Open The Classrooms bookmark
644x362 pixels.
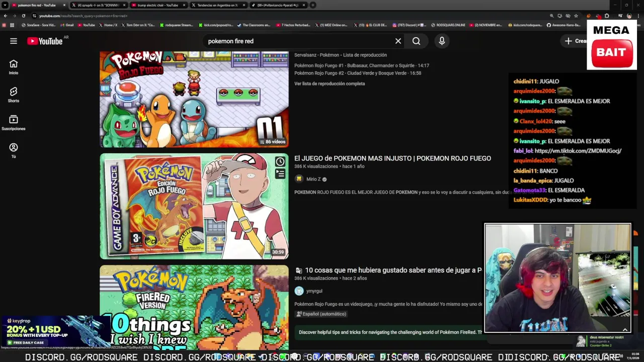254,25
